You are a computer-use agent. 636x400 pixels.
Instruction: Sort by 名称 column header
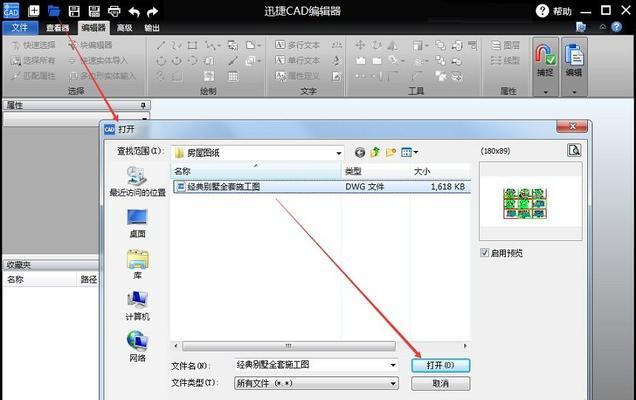(x=256, y=171)
